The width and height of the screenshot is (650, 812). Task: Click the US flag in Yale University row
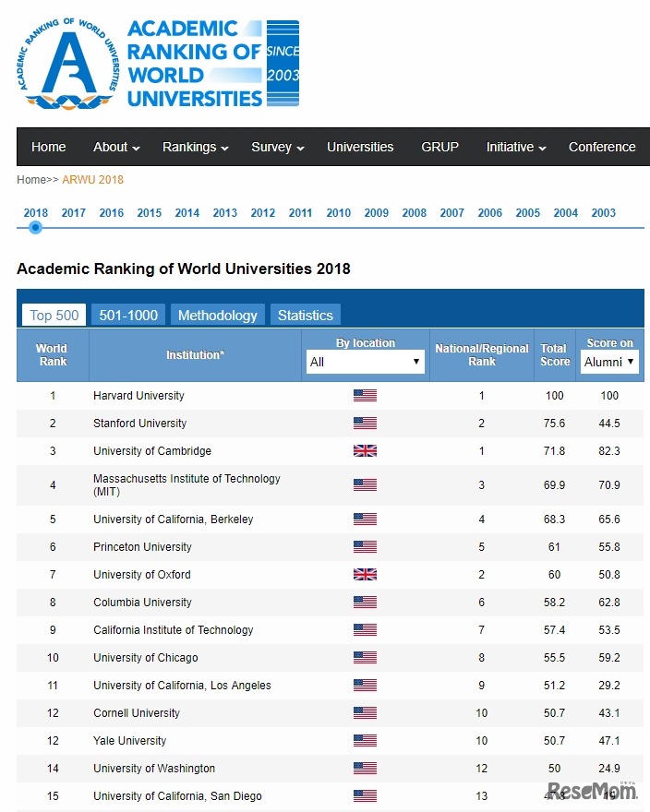[365, 741]
